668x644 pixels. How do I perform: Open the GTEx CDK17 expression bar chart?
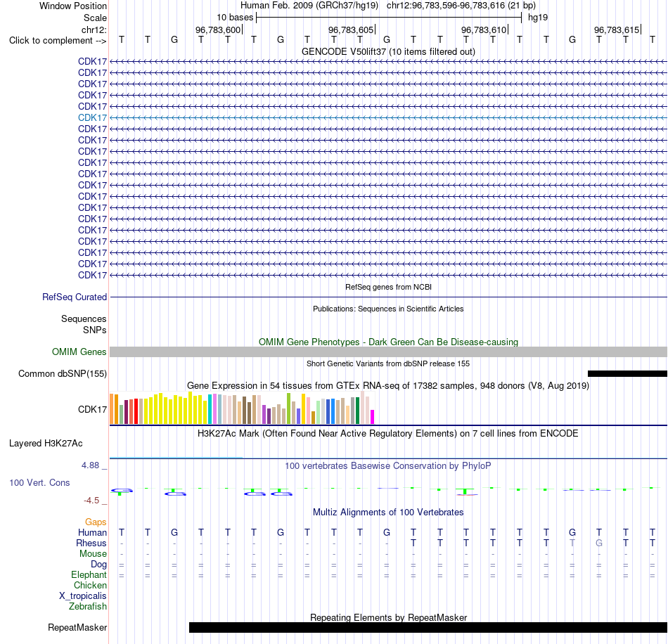point(242,408)
